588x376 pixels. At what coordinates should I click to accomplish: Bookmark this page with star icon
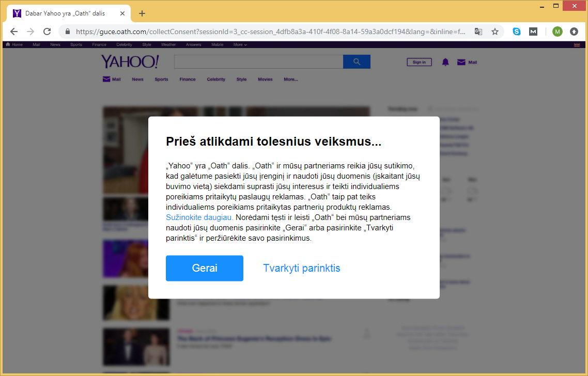tap(494, 32)
